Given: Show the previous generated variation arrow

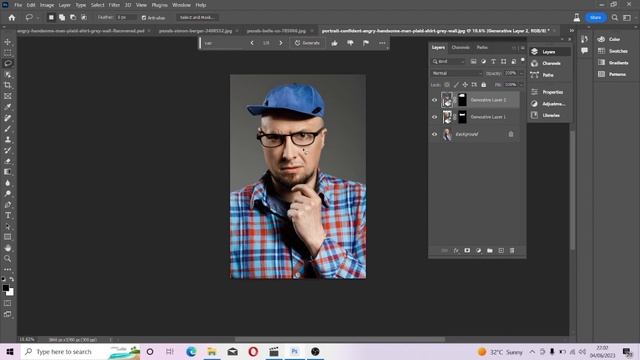Looking at the screenshot, I should tap(252, 43).
